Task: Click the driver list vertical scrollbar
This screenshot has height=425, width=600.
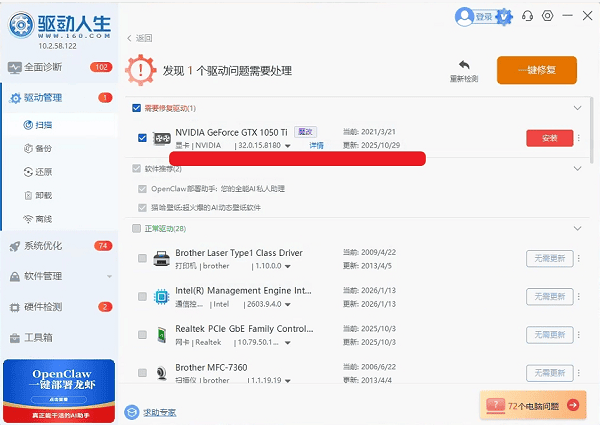Action: coord(592,130)
